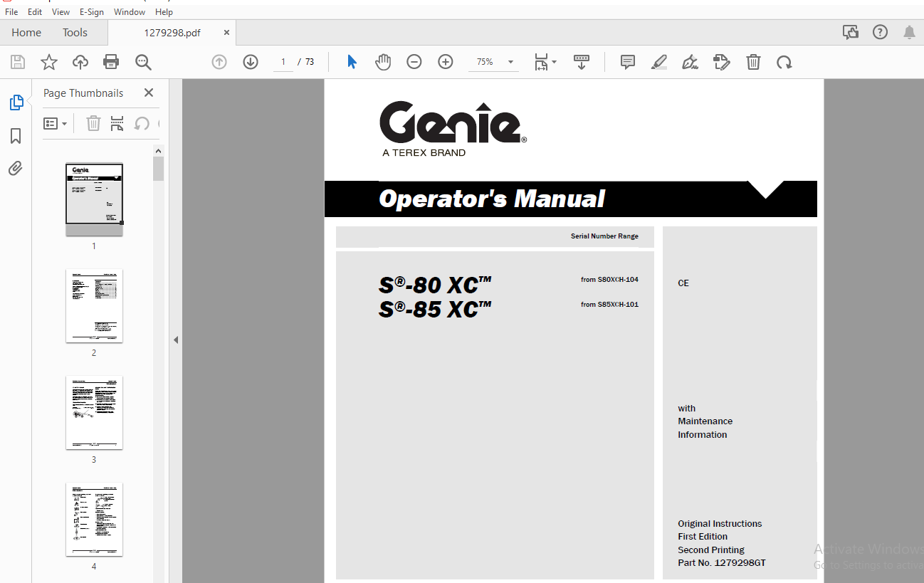Image resolution: width=924 pixels, height=583 pixels.
Task: Bookmark file with the star icon
Action: (x=49, y=62)
